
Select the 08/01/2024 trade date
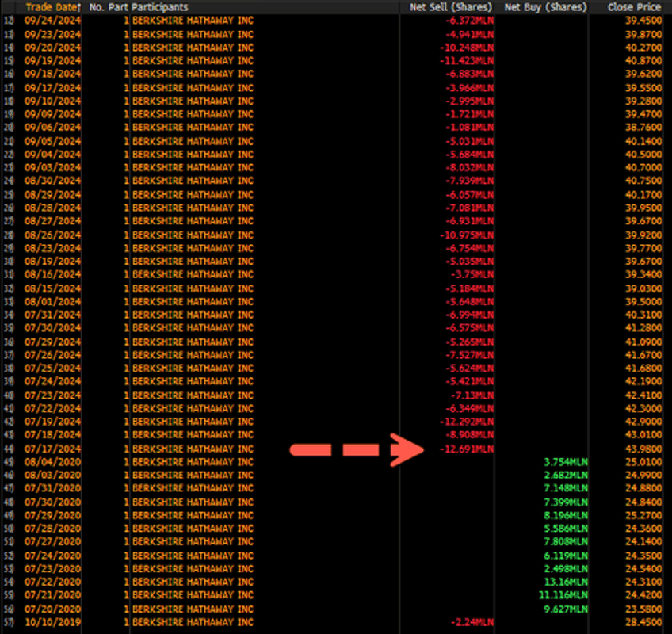pyautogui.click(x=53, y=302)
